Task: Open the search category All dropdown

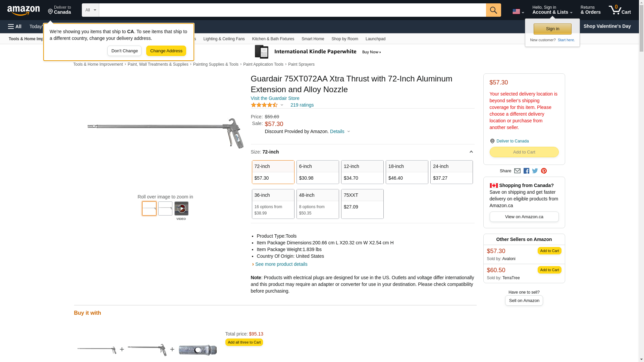Action: click(90, 10)
